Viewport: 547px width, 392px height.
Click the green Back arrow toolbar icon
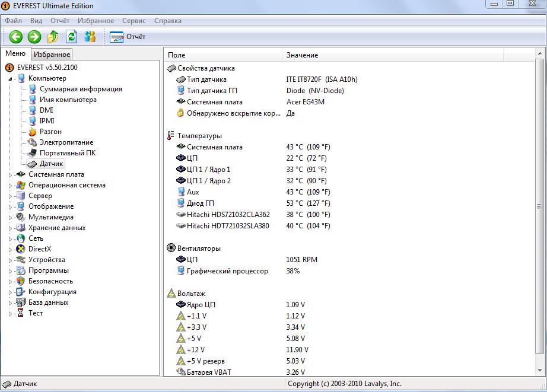pos(15,37)
